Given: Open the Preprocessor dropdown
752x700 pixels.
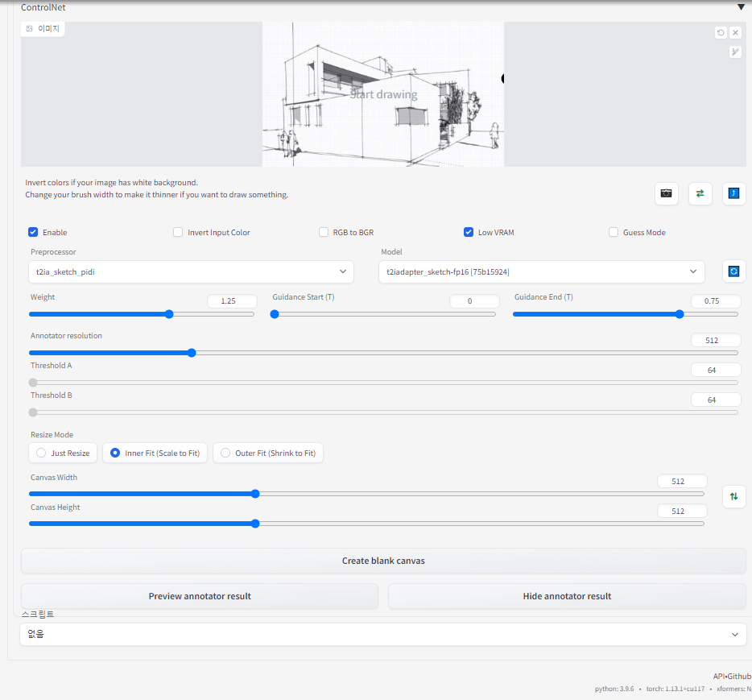Looking at the screenshot, I should pos(191,271).
